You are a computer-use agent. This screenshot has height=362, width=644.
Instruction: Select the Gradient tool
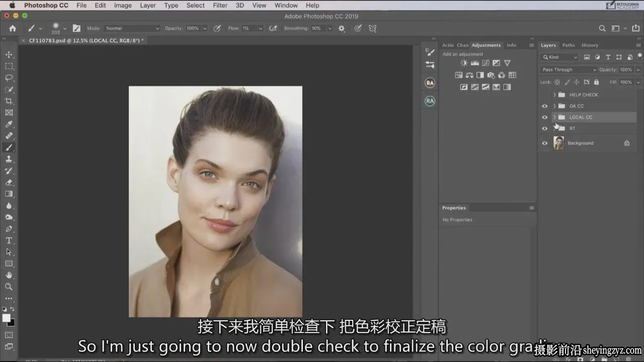[9, 194]
